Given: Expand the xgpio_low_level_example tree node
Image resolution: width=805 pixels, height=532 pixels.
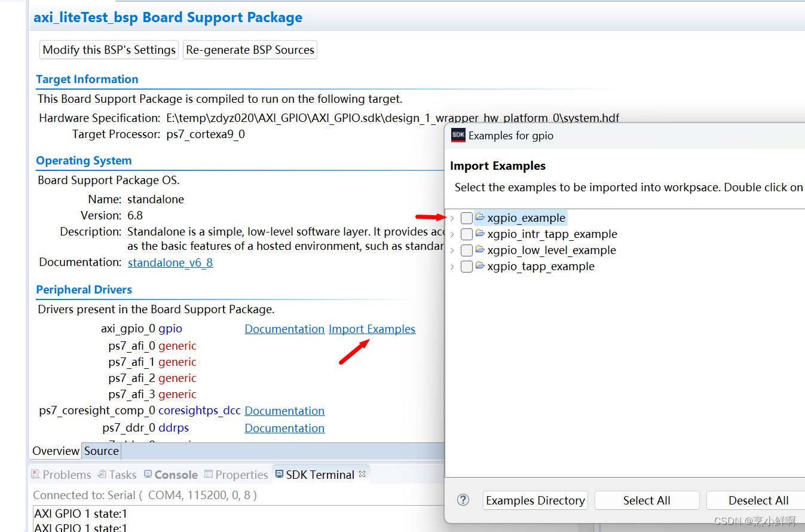Looking at the screenshot, I should 452,250.
